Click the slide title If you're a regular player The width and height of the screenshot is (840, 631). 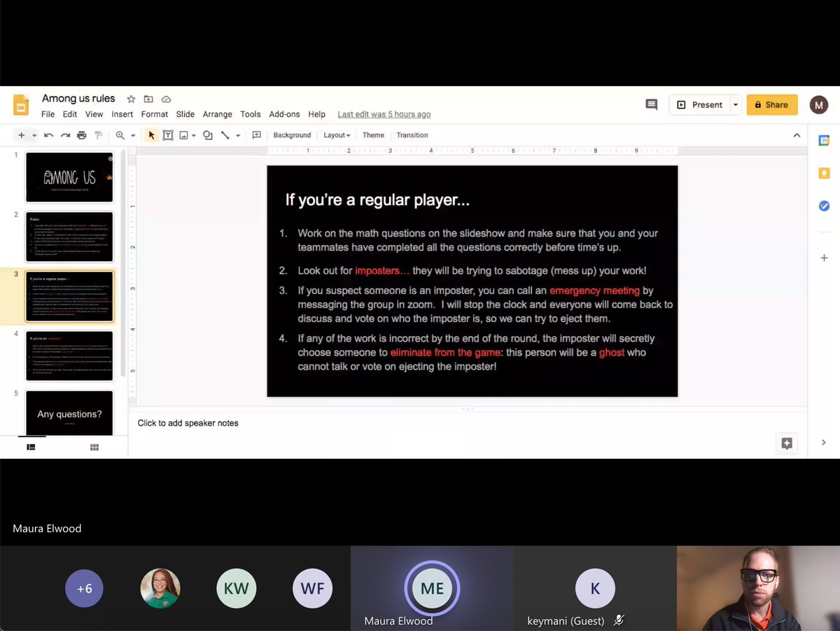click(x=377, y=200)
